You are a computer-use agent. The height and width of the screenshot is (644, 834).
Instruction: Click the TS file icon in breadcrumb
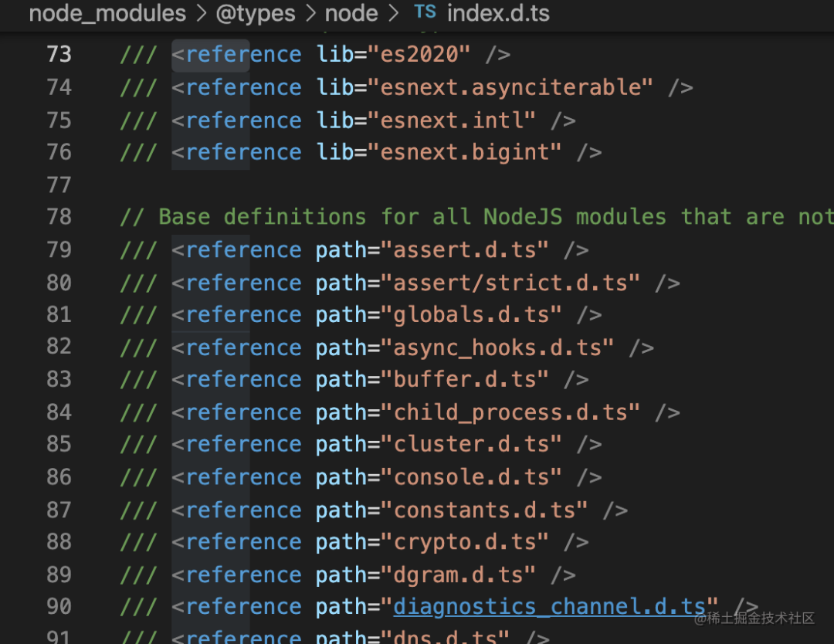(425, 12)
